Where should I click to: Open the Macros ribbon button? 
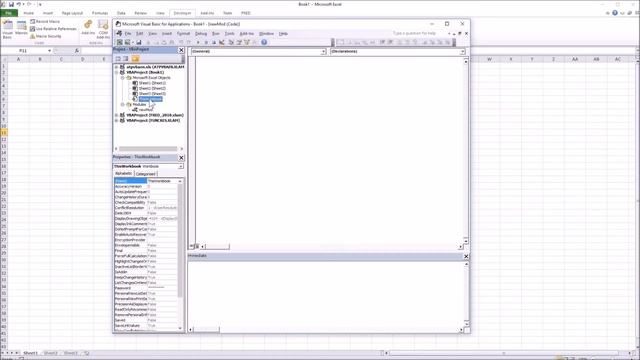(21, 28)
